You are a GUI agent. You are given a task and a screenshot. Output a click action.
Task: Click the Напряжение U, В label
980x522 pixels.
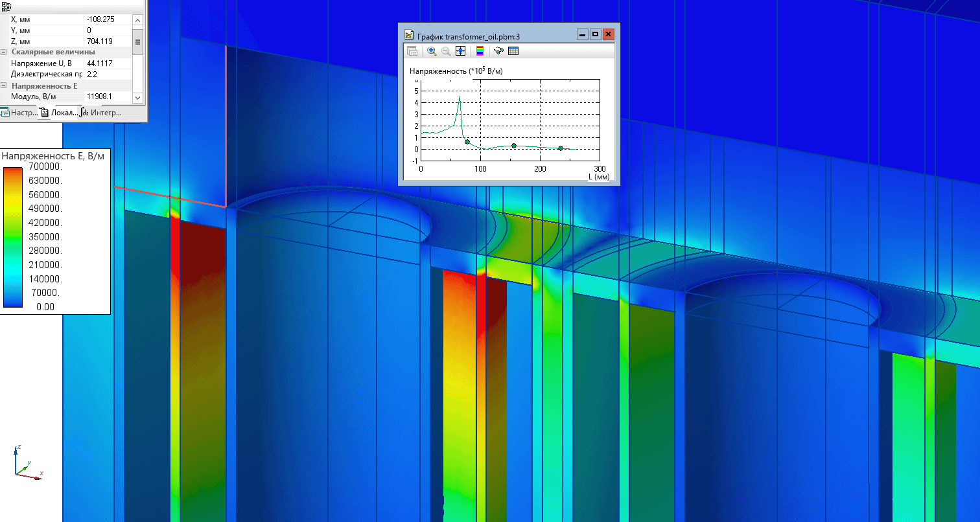click(x=41, y=63)
